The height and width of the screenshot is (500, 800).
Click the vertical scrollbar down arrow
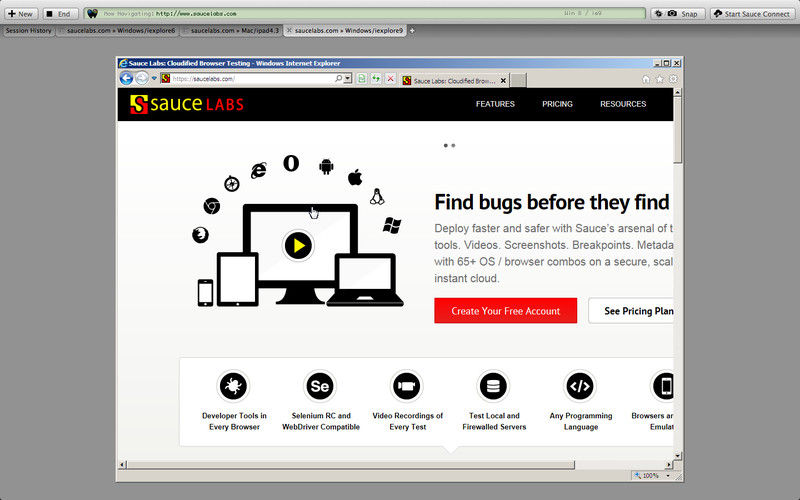coord(678,456)
